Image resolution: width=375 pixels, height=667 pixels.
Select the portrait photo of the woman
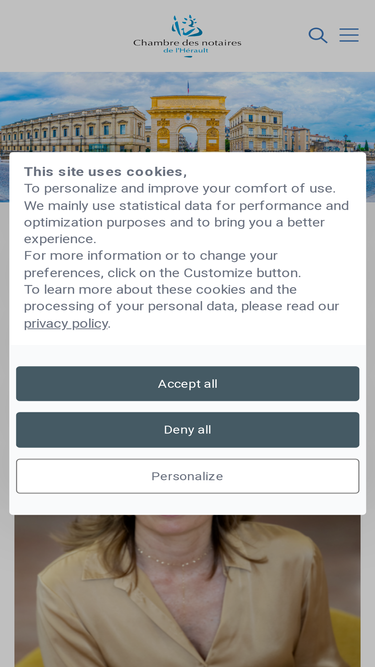[x=188, y=591]
